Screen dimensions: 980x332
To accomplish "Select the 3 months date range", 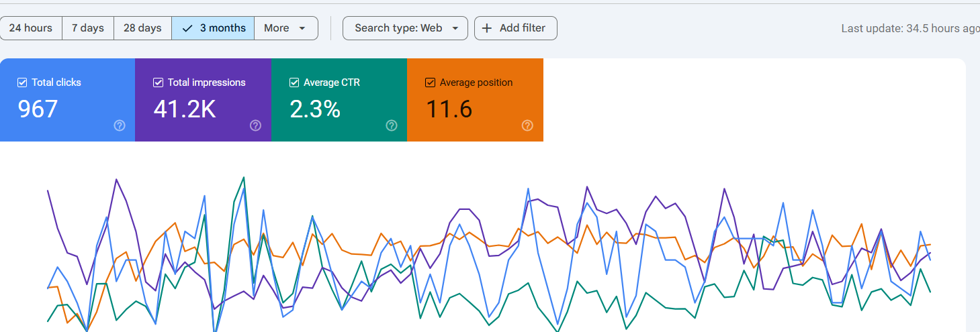I will pos(213,28).
